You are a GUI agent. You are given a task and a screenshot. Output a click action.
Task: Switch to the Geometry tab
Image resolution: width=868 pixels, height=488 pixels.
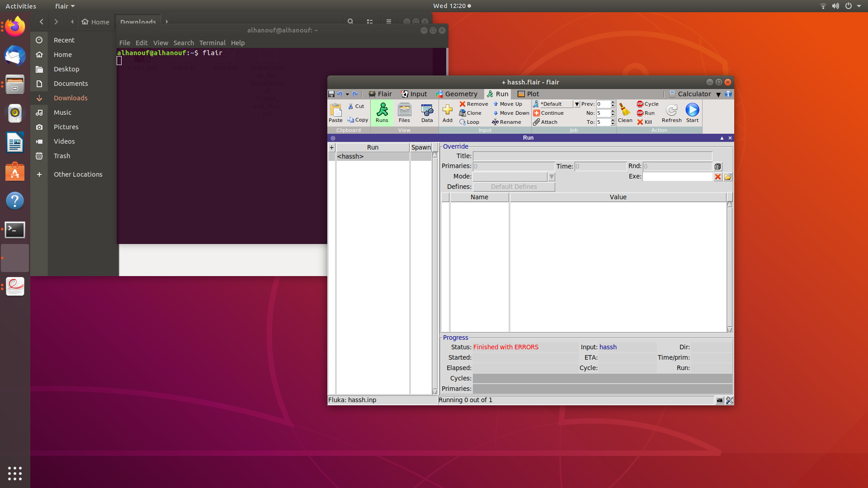click(x=457, y=94)
